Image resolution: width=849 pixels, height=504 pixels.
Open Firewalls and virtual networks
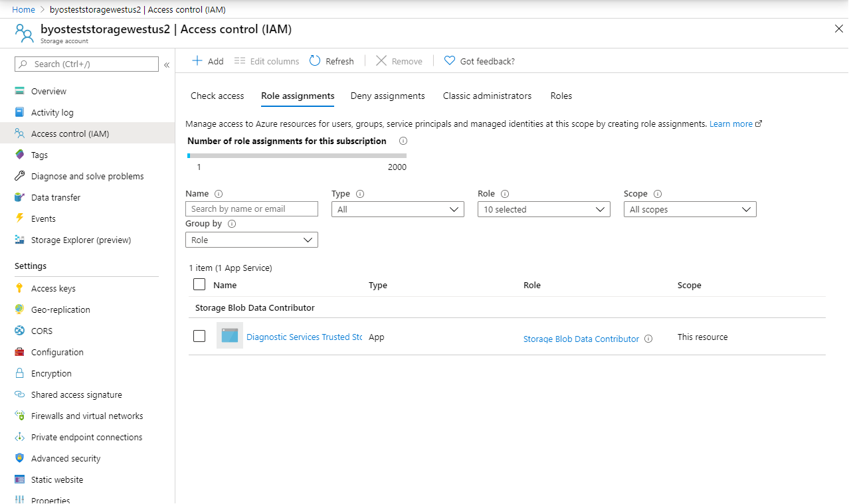click(x=86, y=416)
